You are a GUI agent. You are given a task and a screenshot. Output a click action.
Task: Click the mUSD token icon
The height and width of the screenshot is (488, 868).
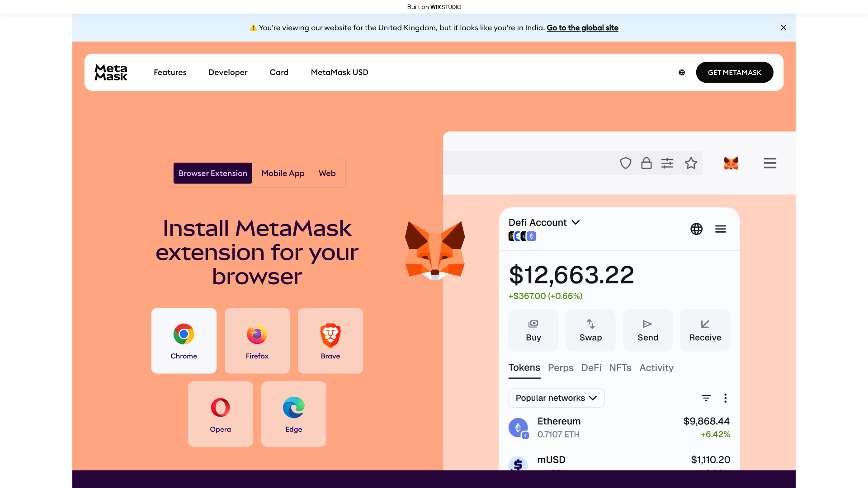pos(518,464)
